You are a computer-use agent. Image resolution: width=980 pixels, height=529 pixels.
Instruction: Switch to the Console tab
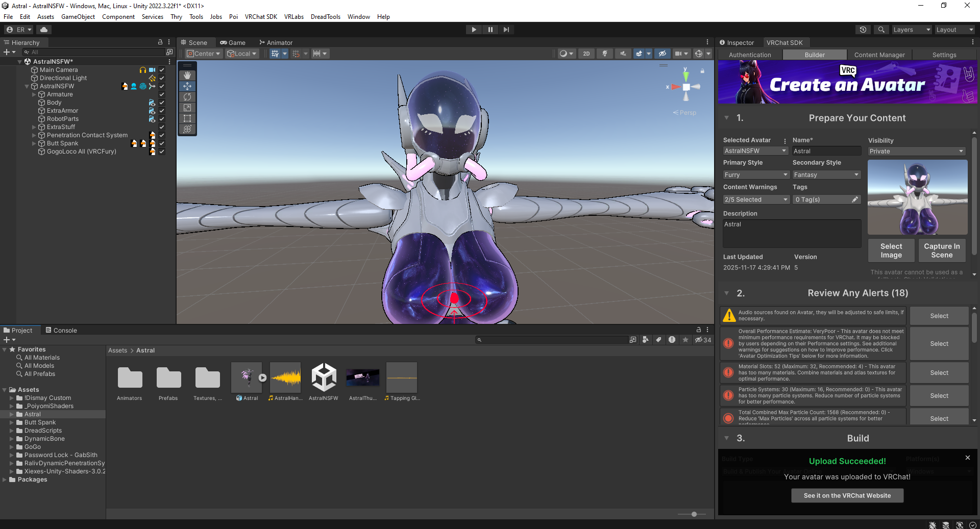tap(61, 331)
